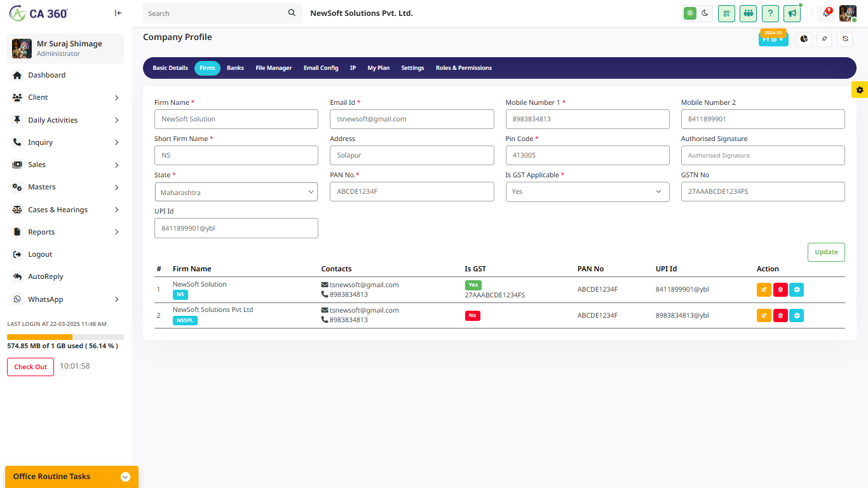
Task: Click the Short Firm Name field
Action: coord(236,155)
